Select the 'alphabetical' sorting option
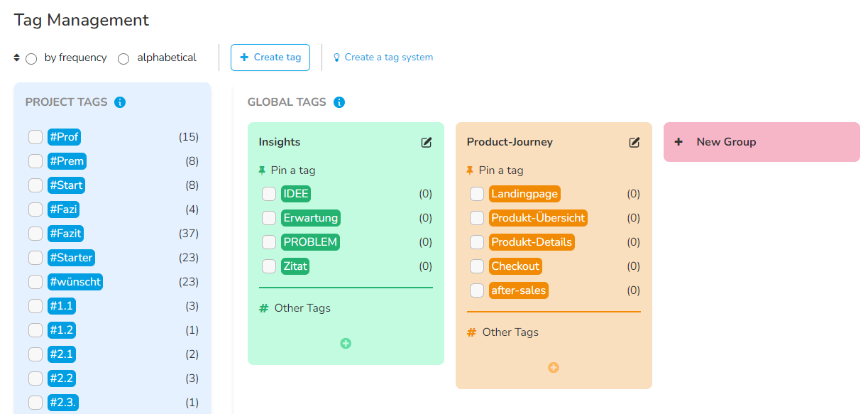The height and width of the screenshot is (414, 868). pos(123,58)
